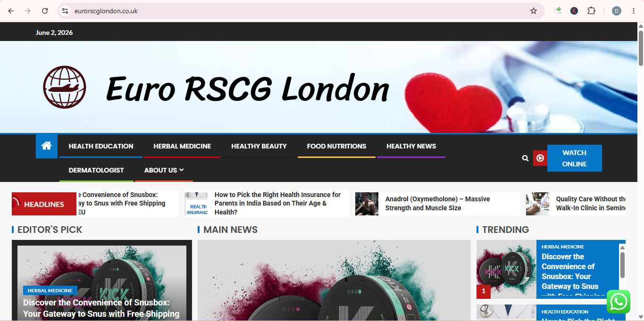Open the Main News featured Snusbox image
The image size is (644, 321).
click(334, 280)
